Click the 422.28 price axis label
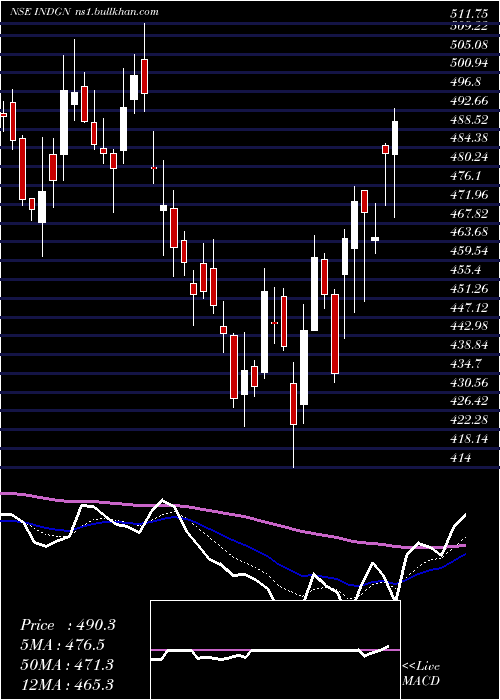Screen dimensions: 500x700 469,420
